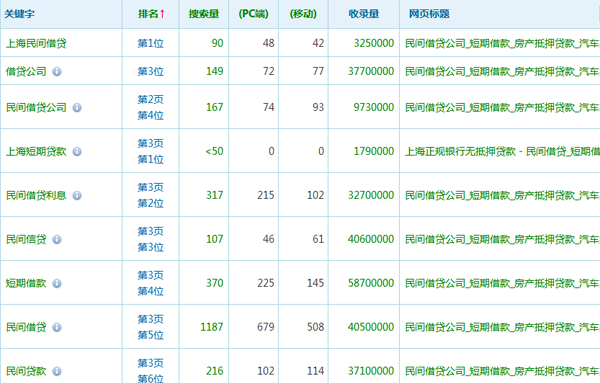The image size is (600, 383).
Task: Open keyword link 上海短期贷款
Action: (x=36, y=152)
